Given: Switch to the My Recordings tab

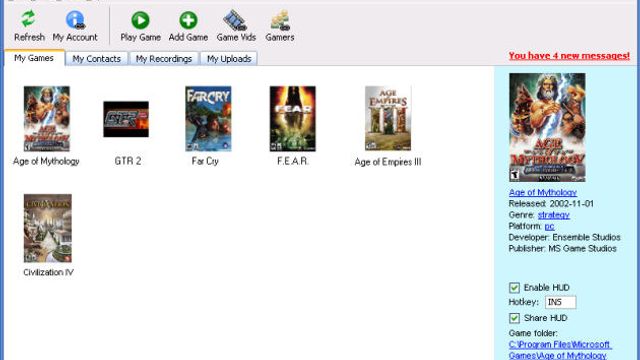Looking at the screenshot, I should (164, 59).
